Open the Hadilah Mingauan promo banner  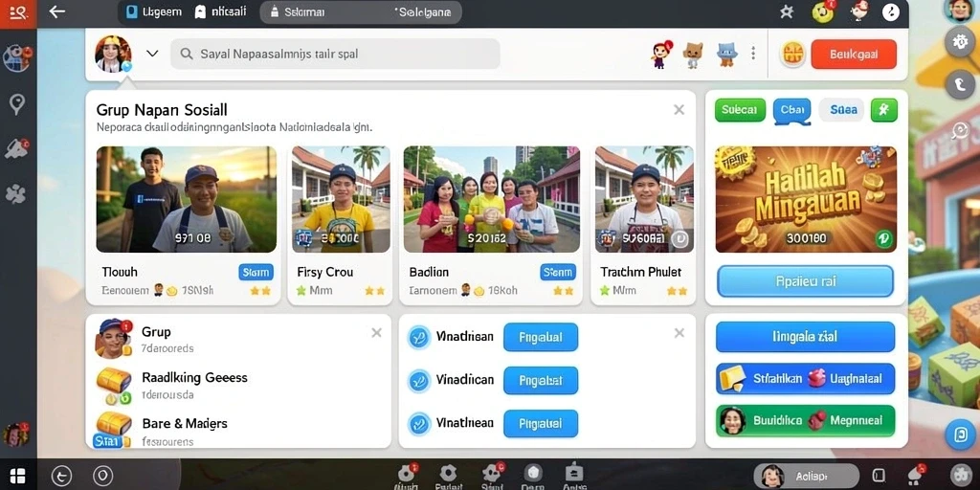pos(806,199)
